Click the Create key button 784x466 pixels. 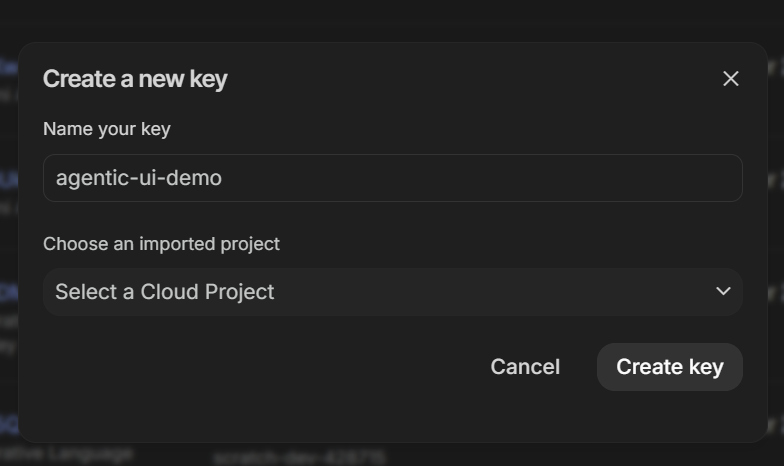coord(669,367)
